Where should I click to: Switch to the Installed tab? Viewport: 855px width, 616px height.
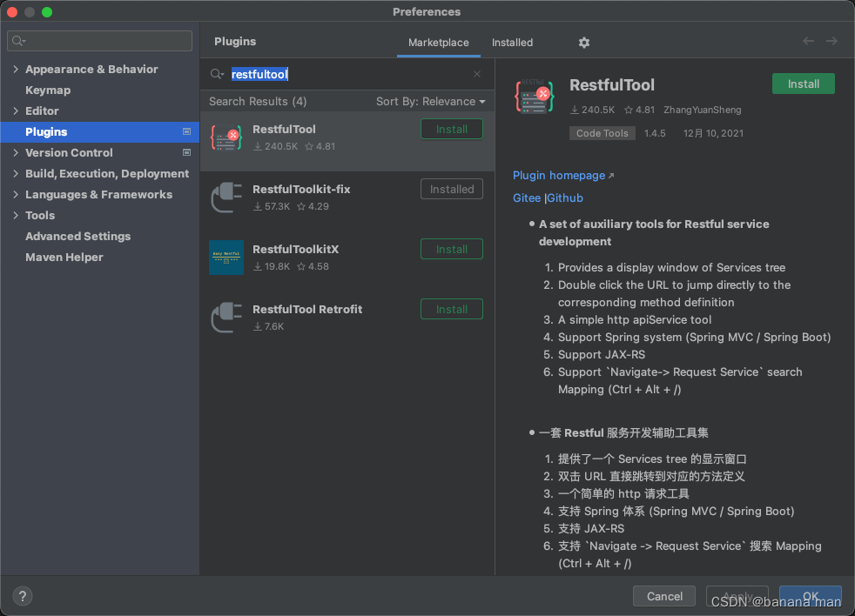(512, 43)
